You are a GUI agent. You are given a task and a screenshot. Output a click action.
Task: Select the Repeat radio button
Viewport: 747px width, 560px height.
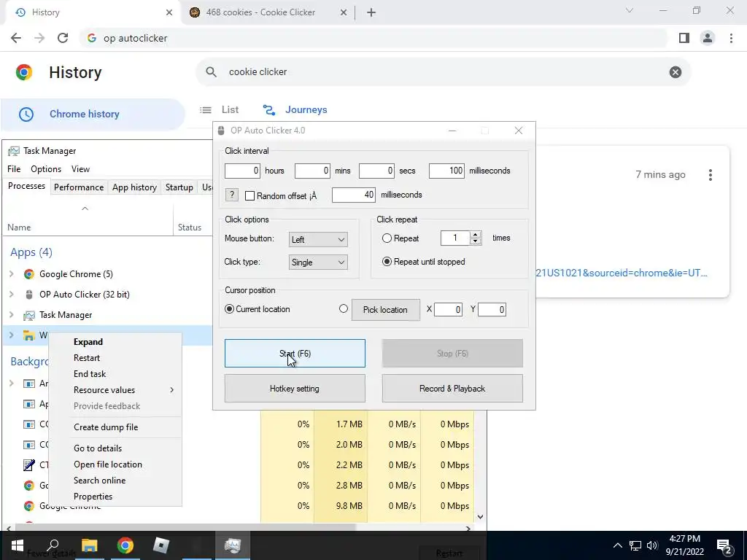[387, 238]
